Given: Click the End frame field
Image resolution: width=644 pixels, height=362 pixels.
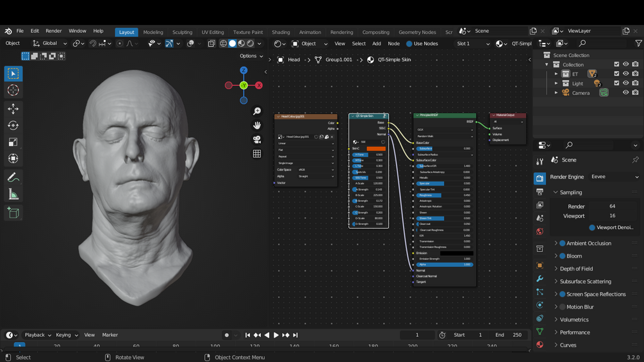Looking at the screenshot, I should coord(509,335).
